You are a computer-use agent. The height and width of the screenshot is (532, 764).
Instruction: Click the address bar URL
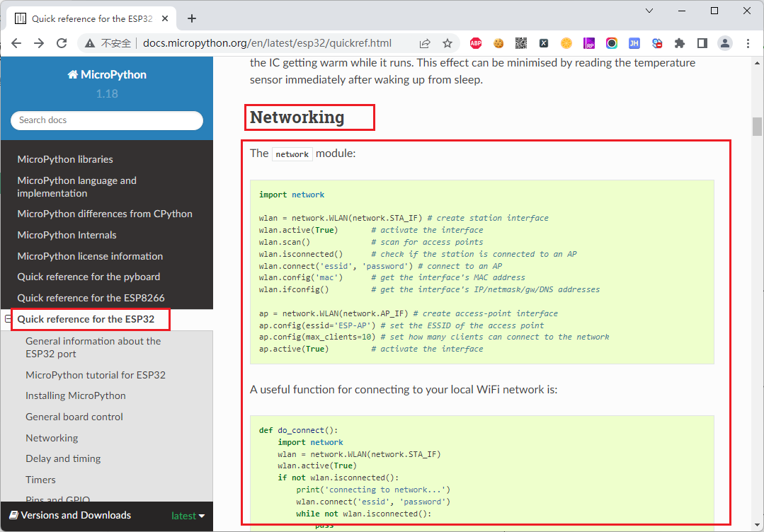click(267, 43)
